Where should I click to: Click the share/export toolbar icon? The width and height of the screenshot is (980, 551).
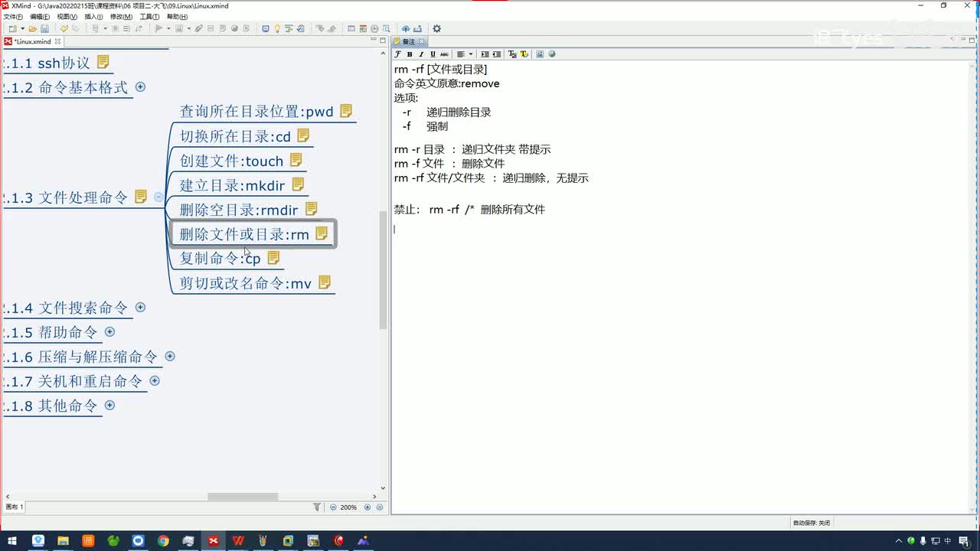click(x=418, y=29)
